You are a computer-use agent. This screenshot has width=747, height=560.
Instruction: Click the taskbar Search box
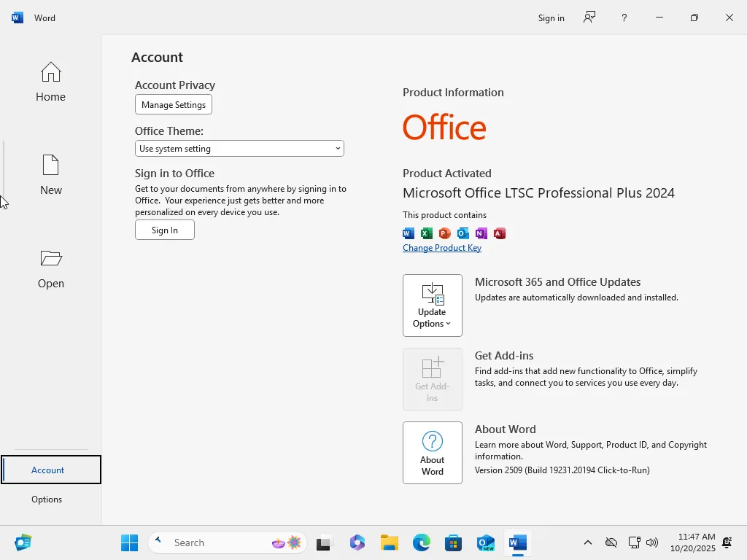click(228, 542)
